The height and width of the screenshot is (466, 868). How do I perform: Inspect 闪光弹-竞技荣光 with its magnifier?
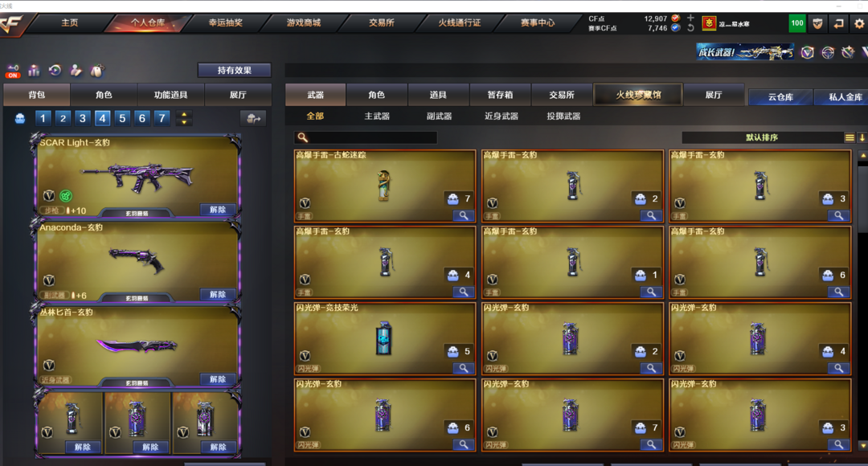[464, 368]
